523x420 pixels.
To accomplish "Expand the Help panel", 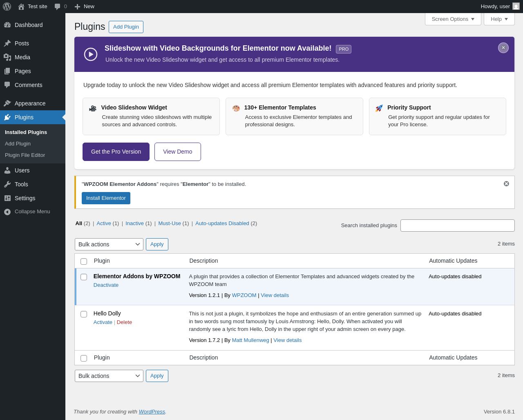I will point(499,19).
